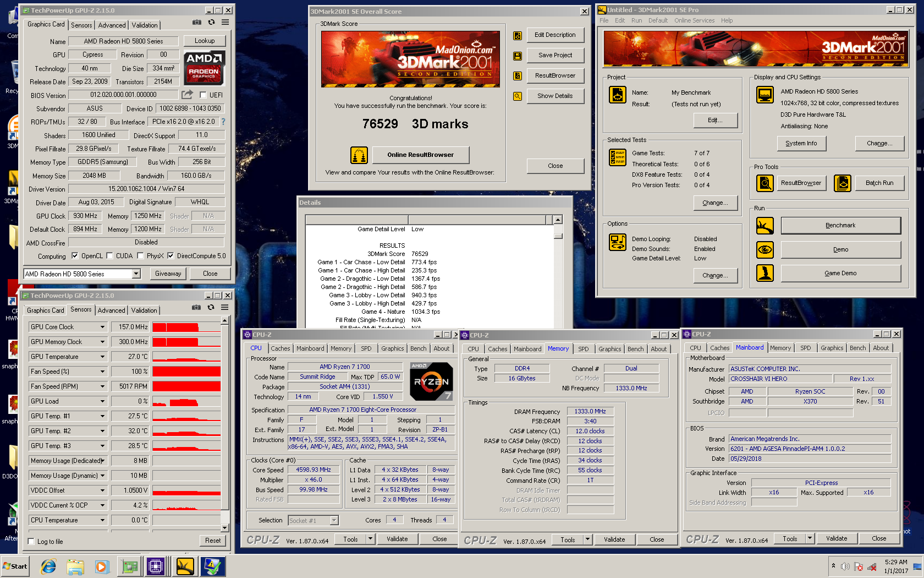Click the Start button
The image size is (924, 578).
[x=15, y=566]
